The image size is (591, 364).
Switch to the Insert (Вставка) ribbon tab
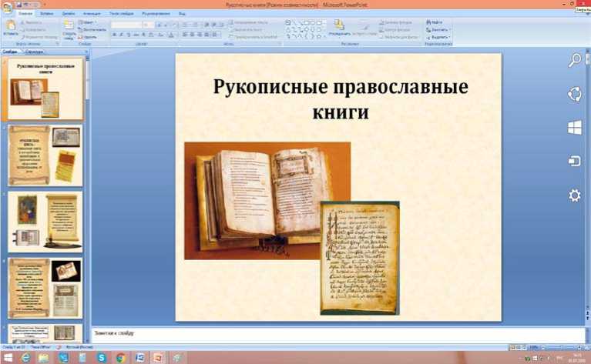47,14
